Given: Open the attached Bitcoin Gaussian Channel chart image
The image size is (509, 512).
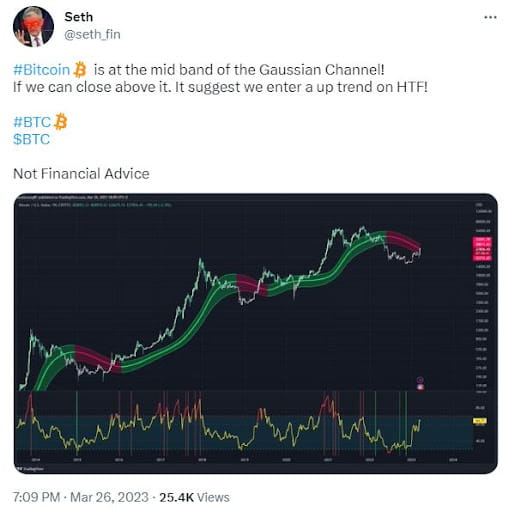Looking at the screenshot, I should coord(256,333).
